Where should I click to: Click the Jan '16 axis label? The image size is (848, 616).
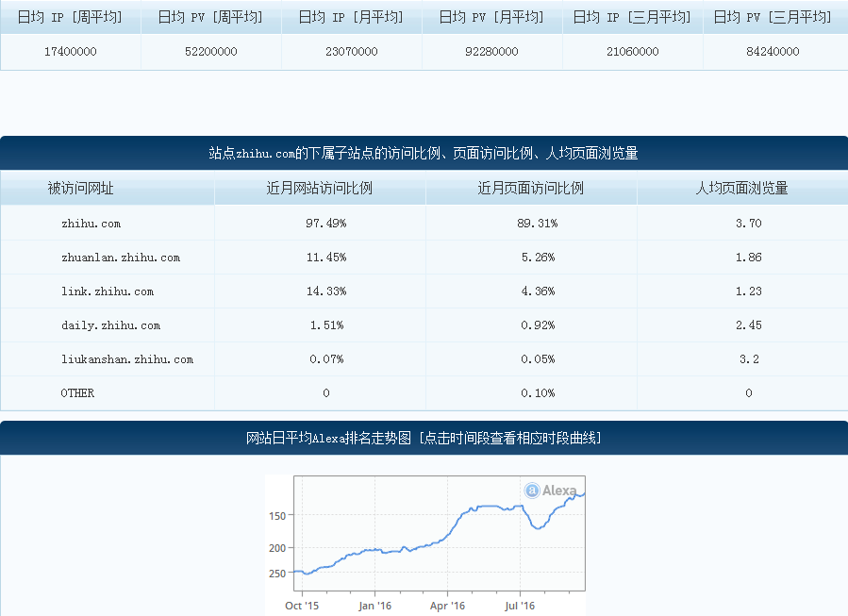coord(374,606)
